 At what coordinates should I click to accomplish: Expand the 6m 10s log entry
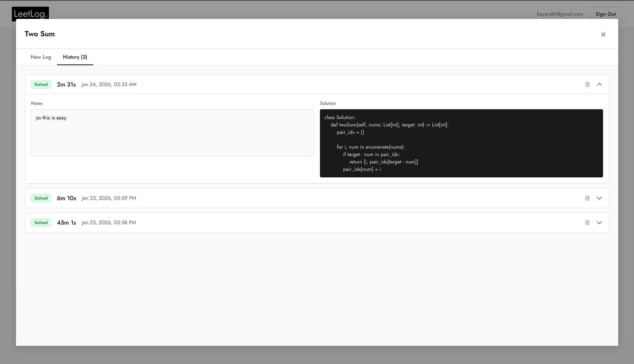(599, 198)
